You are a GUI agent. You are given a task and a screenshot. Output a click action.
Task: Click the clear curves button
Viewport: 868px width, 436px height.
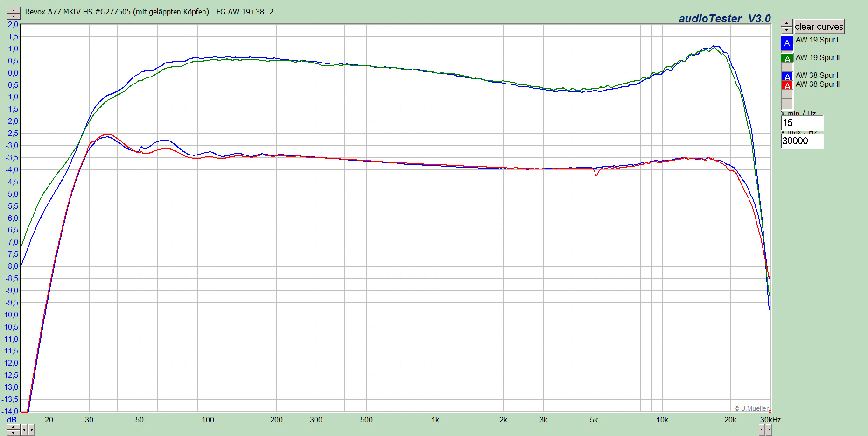(x=819, y=27)
